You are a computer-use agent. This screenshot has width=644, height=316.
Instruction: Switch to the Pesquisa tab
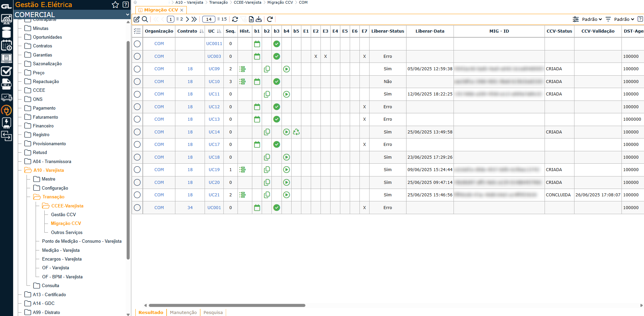point(213,312)
